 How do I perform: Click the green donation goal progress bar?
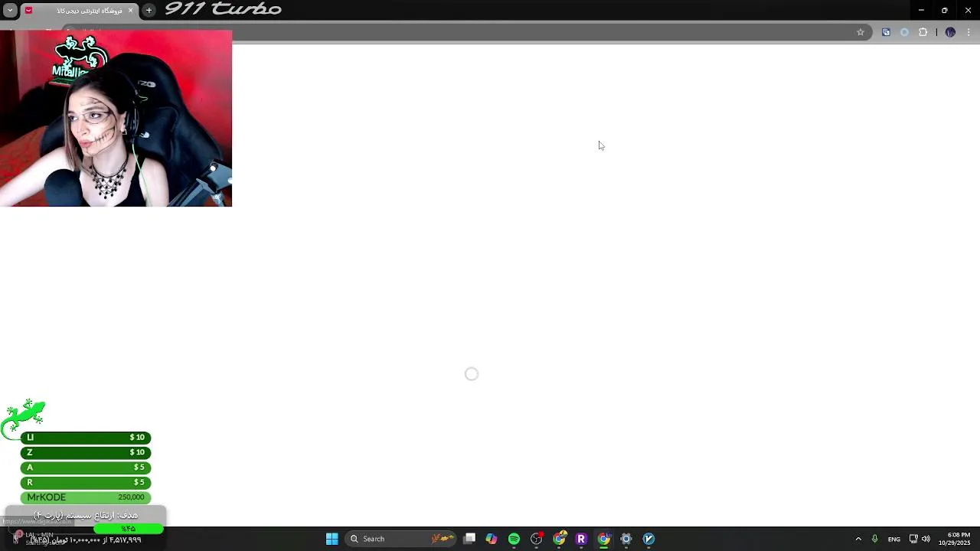pos(128,529)
